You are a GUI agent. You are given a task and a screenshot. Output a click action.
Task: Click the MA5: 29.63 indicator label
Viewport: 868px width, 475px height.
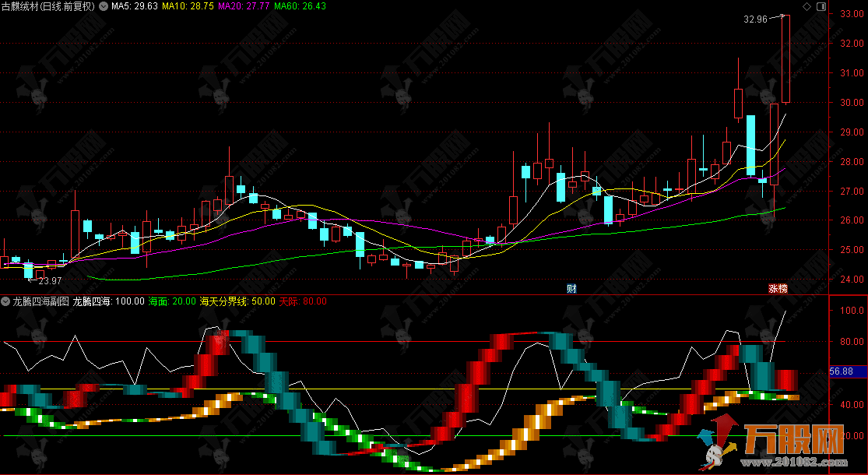tap(135, 6)
